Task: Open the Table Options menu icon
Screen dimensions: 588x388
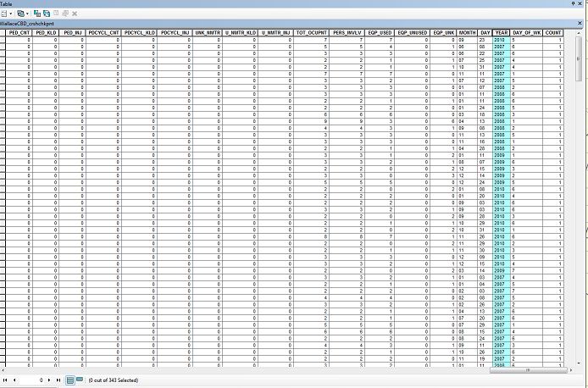Action: (x=3, y=14)
